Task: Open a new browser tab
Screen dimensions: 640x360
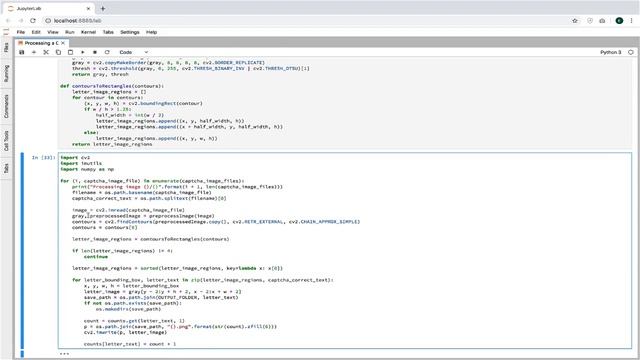Action: [x=103, y=8]
